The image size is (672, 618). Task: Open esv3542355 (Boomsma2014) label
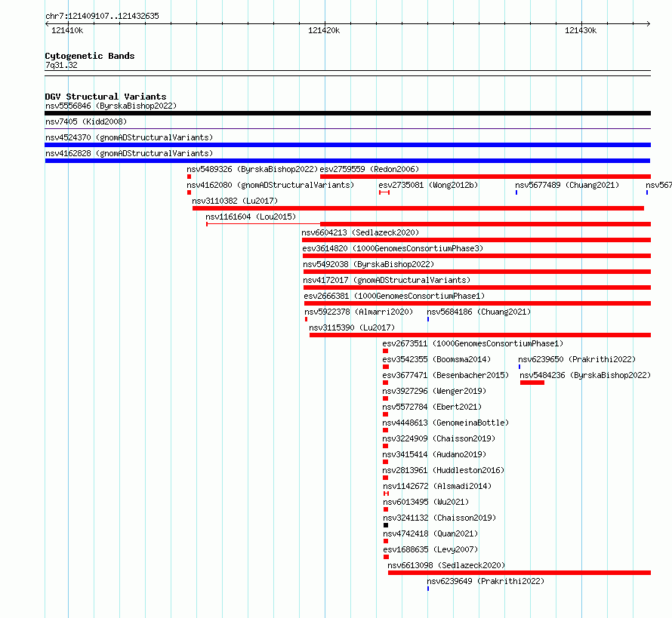point(436,359)
